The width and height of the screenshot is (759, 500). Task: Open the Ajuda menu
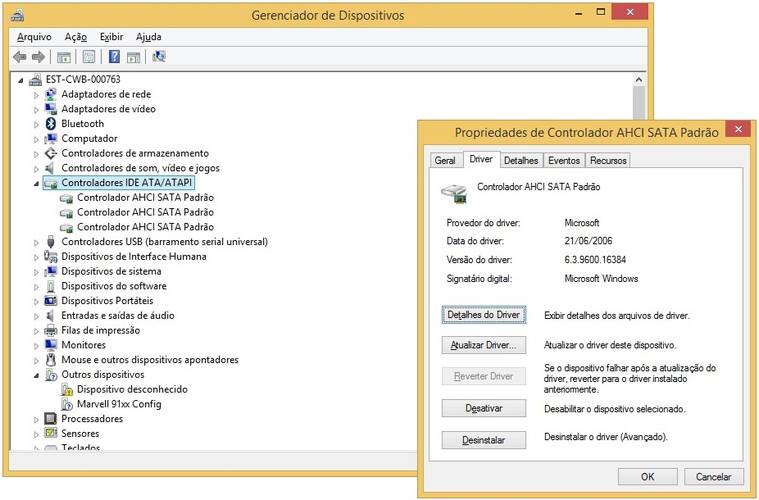149,37
